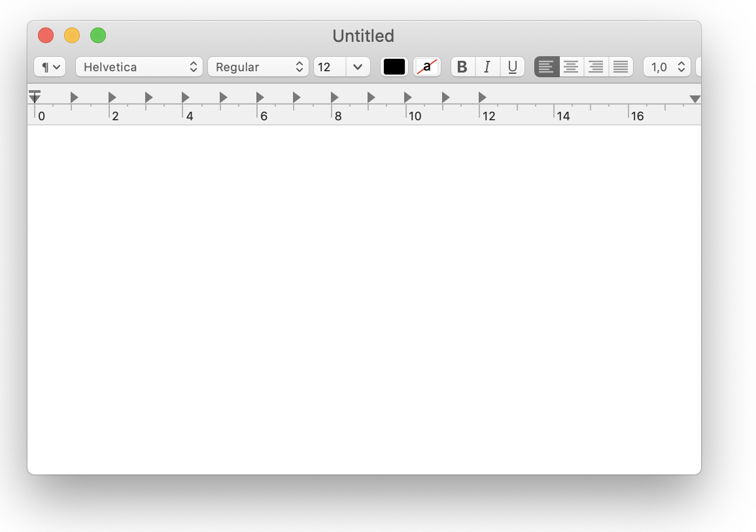
Task: Zoom the Untitled window with green button
Action: click(x=98, y=36)
